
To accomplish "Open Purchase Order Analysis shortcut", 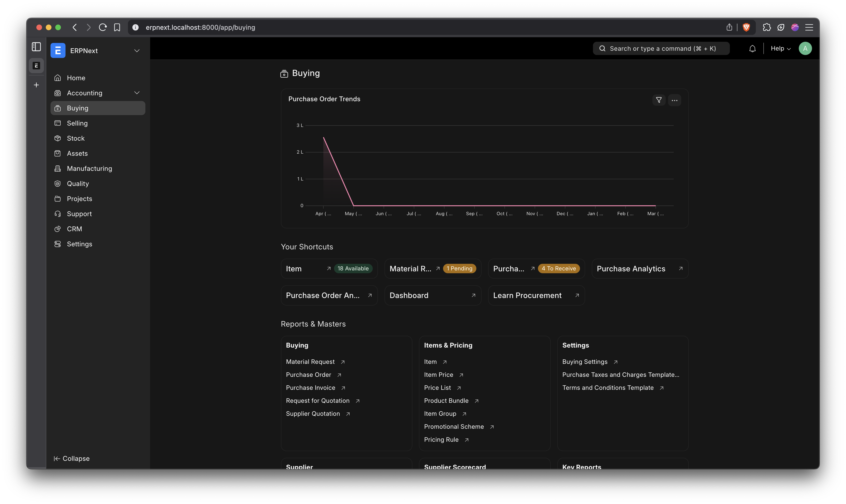I will click(x=329, y=295).
